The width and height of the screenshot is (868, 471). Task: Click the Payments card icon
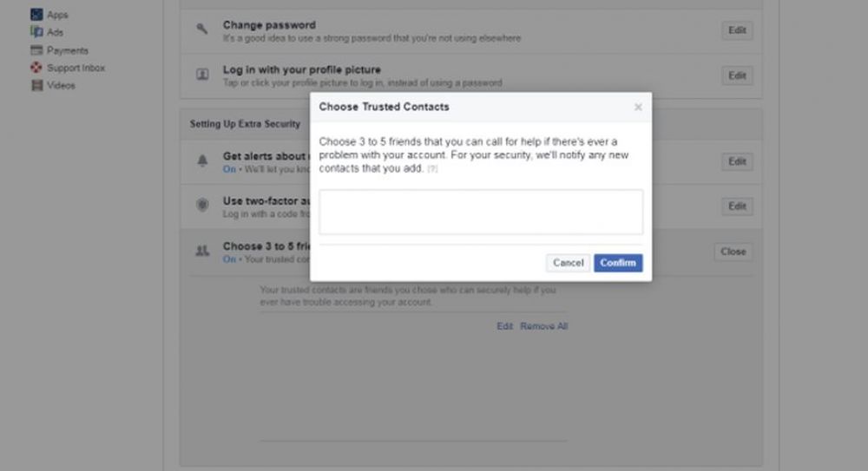point(36,50)
